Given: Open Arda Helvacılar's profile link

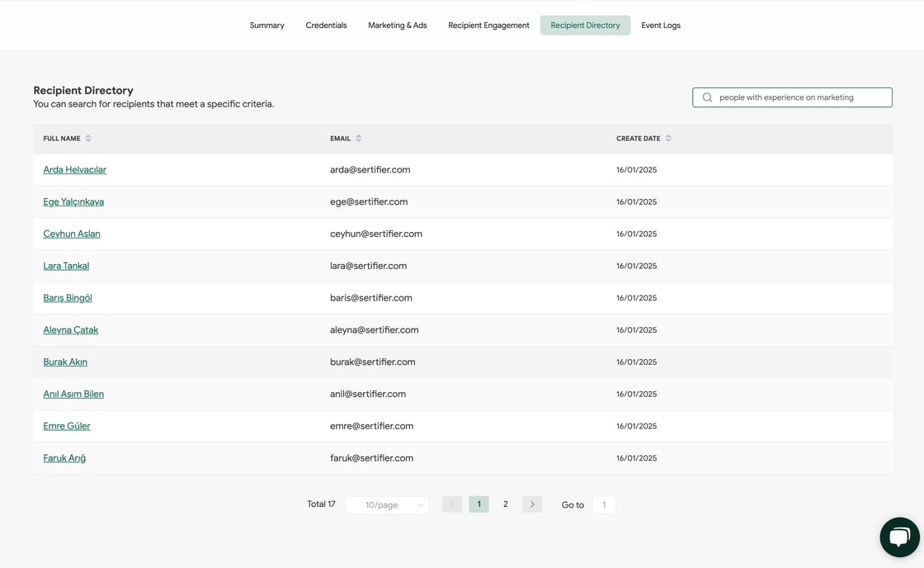Looking at the screenshot, I should [75, 170].
